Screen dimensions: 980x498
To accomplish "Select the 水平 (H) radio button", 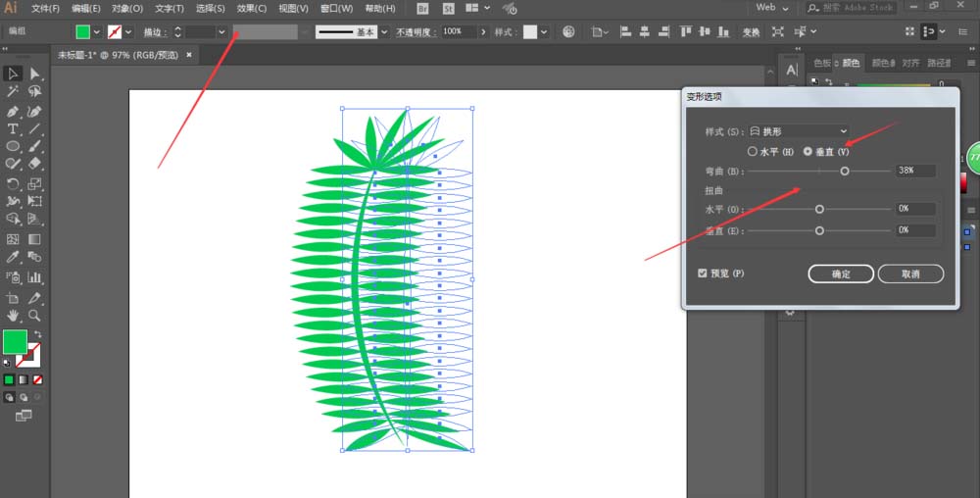I will click(x=753, y=152).
